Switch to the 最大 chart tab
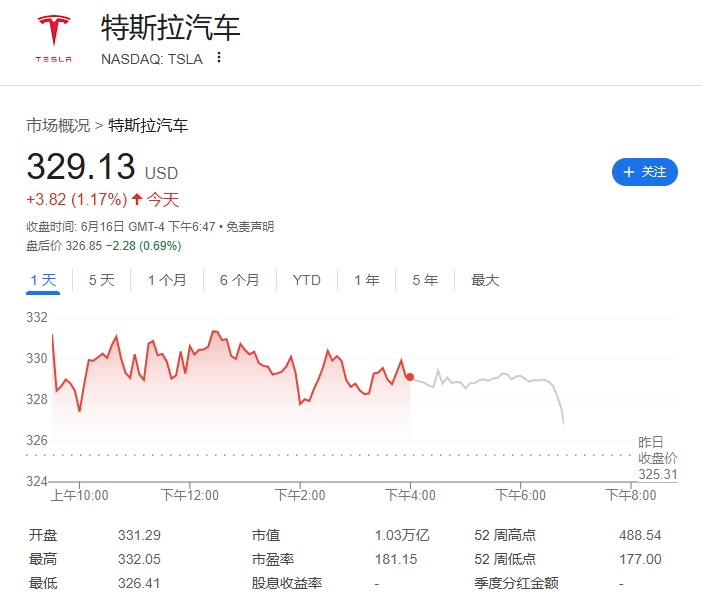The width and height of the screenshot is (702, 599). tap(485, 280)
